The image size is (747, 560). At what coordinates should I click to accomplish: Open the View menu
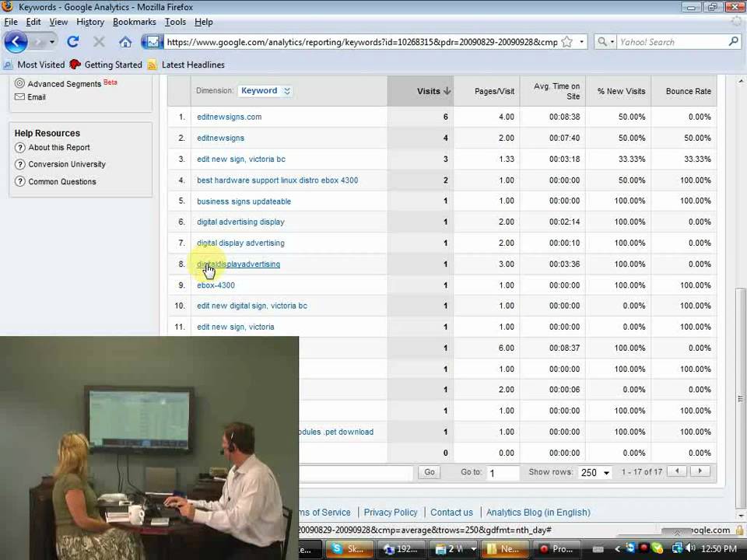(x=58, y=22)
